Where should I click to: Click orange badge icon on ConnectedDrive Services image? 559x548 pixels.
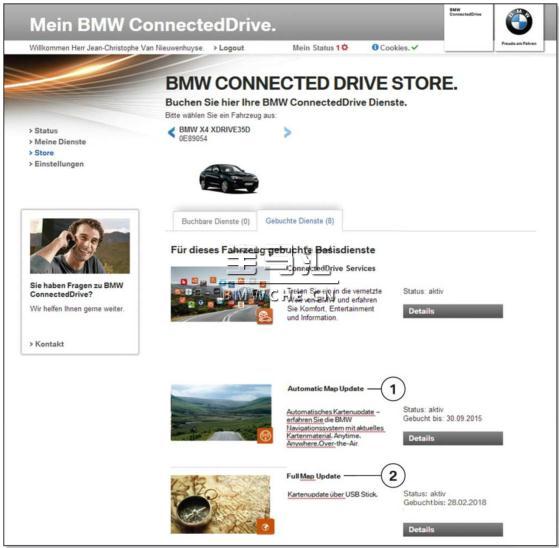pyautogui.click(x=265, y=316)
